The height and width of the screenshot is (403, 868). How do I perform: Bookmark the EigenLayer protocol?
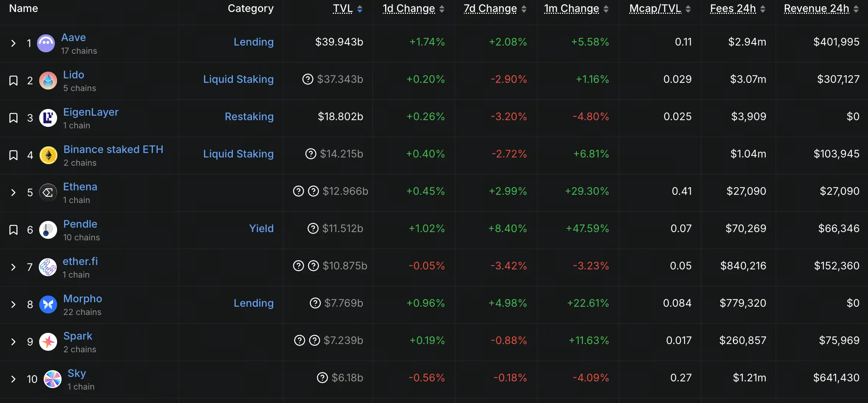coord(13,118)
